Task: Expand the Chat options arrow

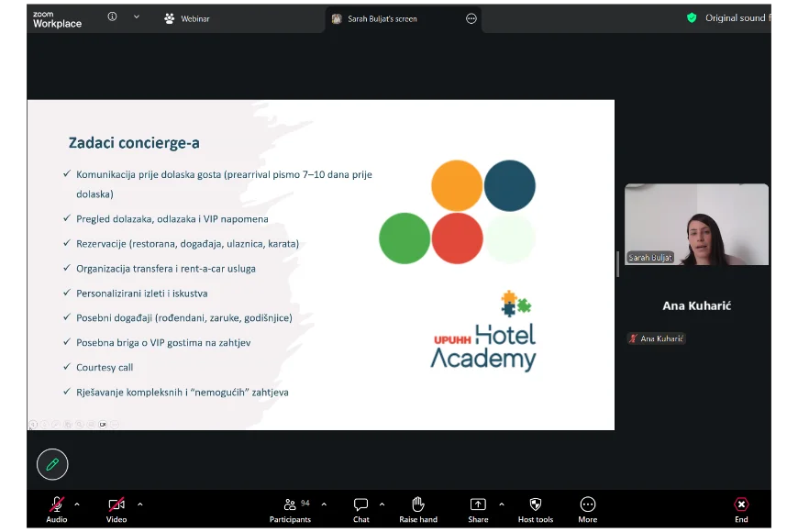Action: [382, 504]
